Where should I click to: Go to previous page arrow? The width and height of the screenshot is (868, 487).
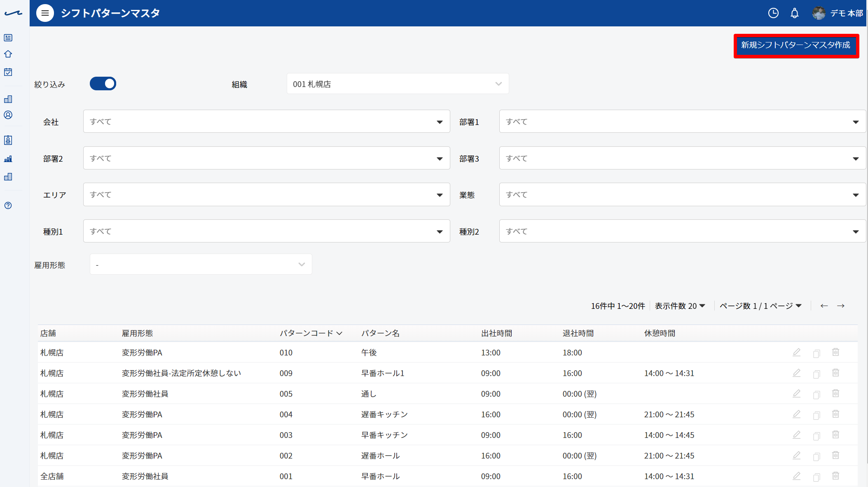pos(824,306)
